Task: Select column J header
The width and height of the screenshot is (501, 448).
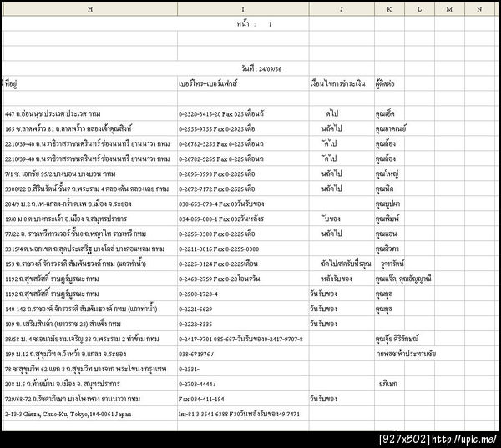Action: (x=342, y=9)
